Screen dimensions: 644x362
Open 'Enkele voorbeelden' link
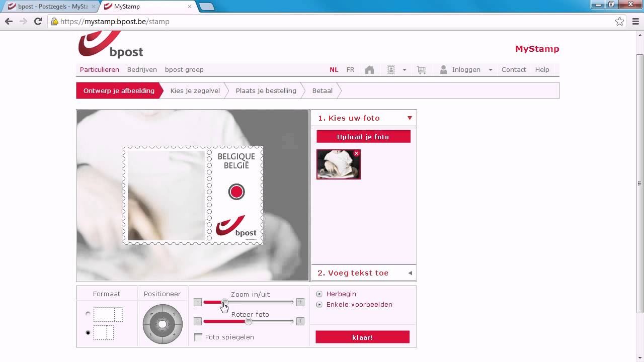click(x=359, y=305)
